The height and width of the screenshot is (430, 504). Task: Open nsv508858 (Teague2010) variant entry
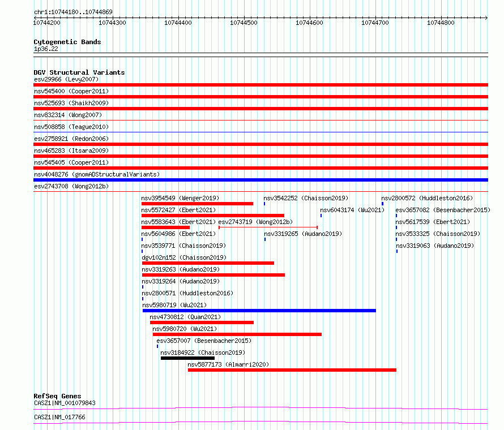coord(71,127)
